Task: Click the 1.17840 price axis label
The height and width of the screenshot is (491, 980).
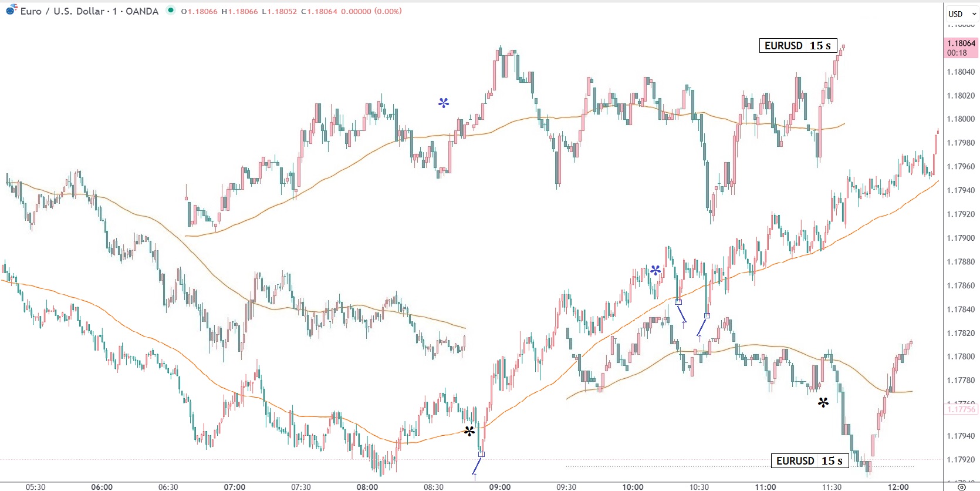Action: [x=961, y=309]
